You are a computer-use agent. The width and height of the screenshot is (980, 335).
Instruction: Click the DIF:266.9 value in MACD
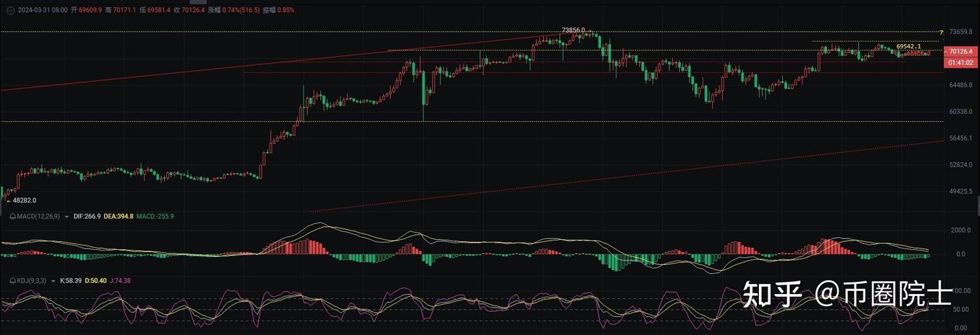pos(86,216)
